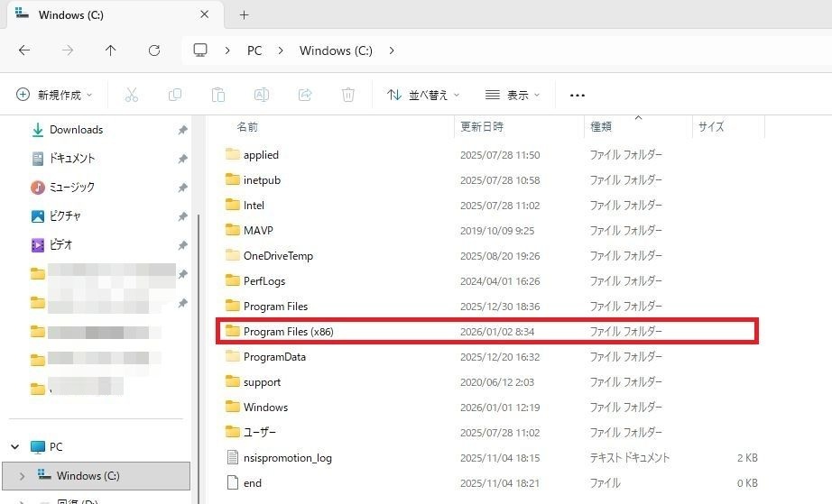Collapse the PC tree node
832x504 pixels.
click(15, 447)
